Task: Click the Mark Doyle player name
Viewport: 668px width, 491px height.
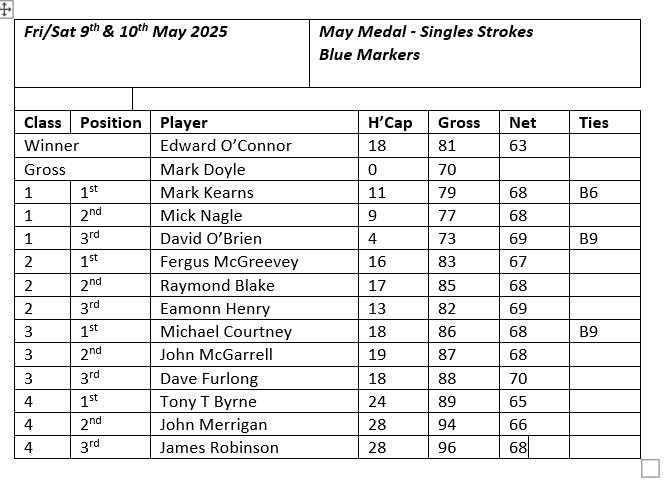Action: point(203,169)
